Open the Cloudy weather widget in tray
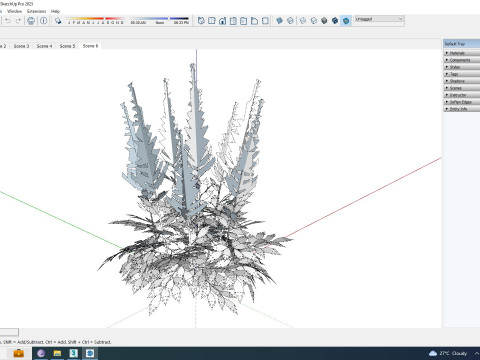Image resolution: width=480 pixels, height=360 pixels. click(x=448, y=353)
